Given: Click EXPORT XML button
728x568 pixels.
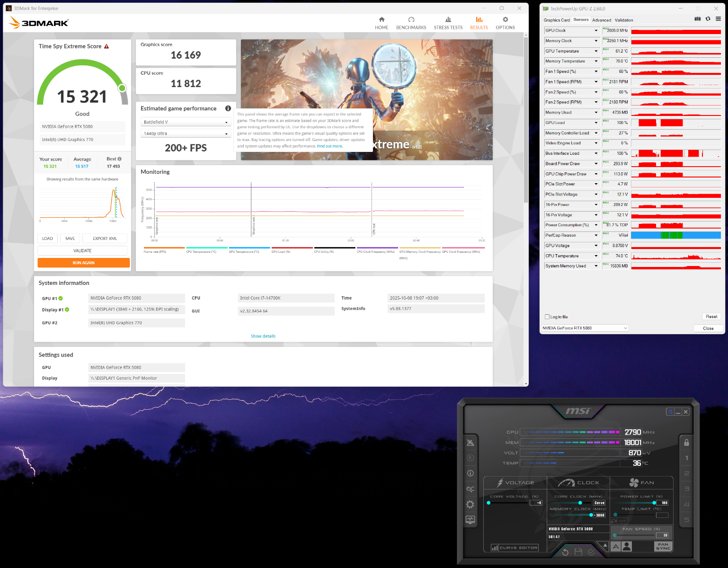Looking at the screenshot, I should [x=105, y=239].
